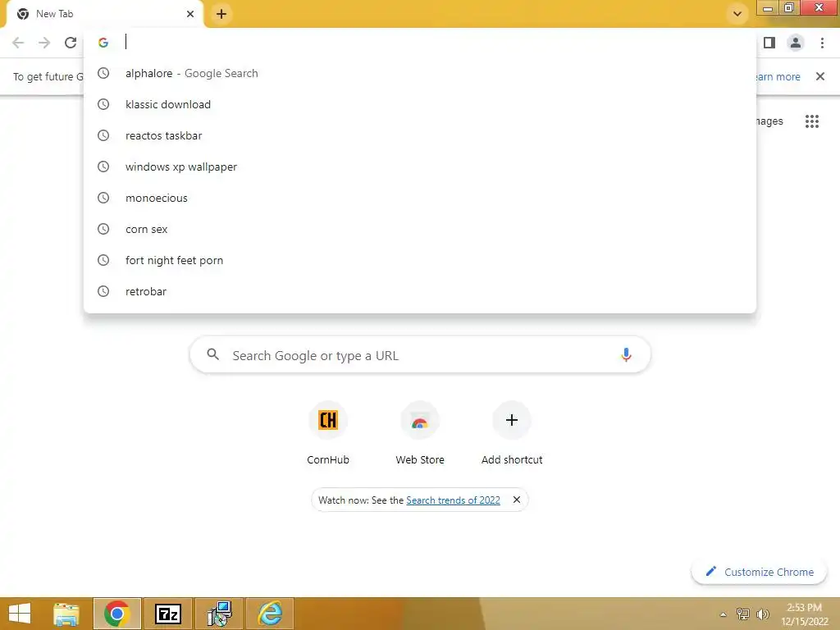Open Chrome's three-dot menu
The height and width of the screenshot is (630, 840).
(822, 43)
